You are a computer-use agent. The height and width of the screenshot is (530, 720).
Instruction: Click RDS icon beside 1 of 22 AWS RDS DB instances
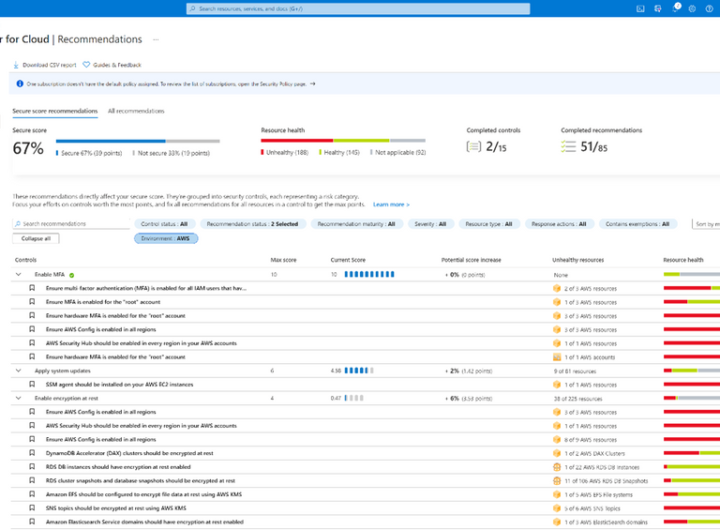click(557, 467)
